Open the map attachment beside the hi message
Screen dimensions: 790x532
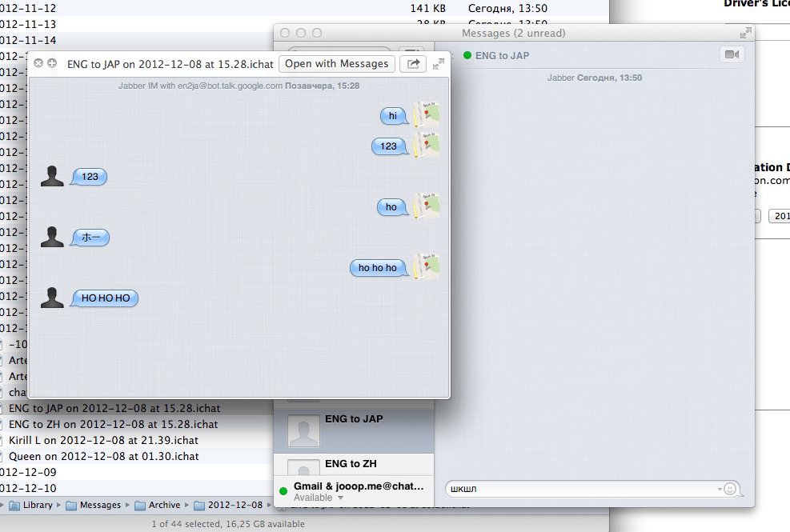427,115
